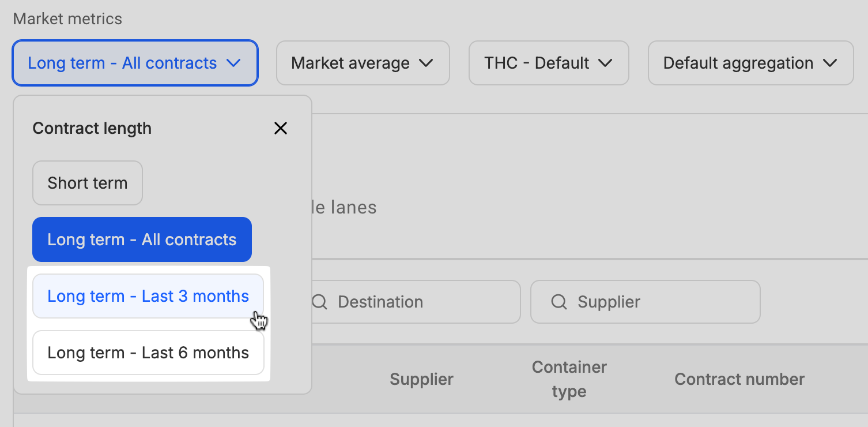Select Long term - Last 6 months
Image resolution: width=868 pixels, height=427 pixels.
point(148,353)
